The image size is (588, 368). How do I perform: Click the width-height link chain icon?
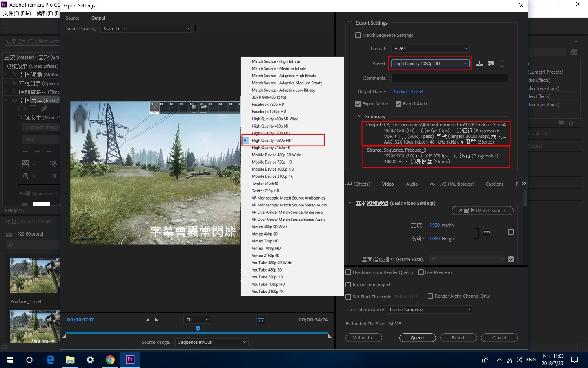[x=487, y=232]
